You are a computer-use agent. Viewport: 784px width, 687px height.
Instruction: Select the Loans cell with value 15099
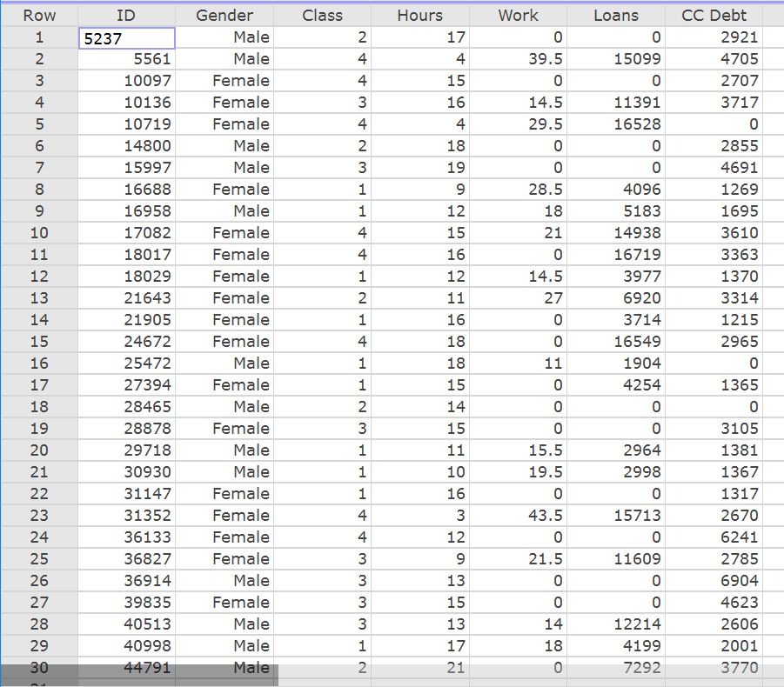[x=616, y=59]
